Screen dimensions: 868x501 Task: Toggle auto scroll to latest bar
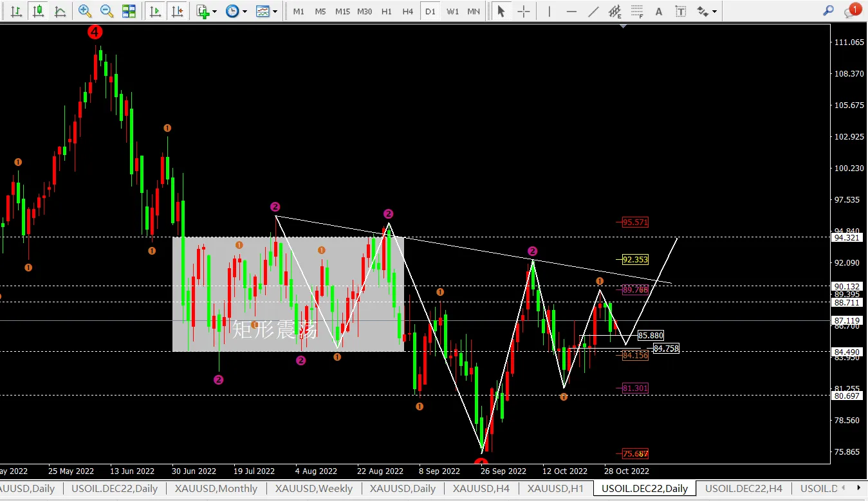[154, 11]
